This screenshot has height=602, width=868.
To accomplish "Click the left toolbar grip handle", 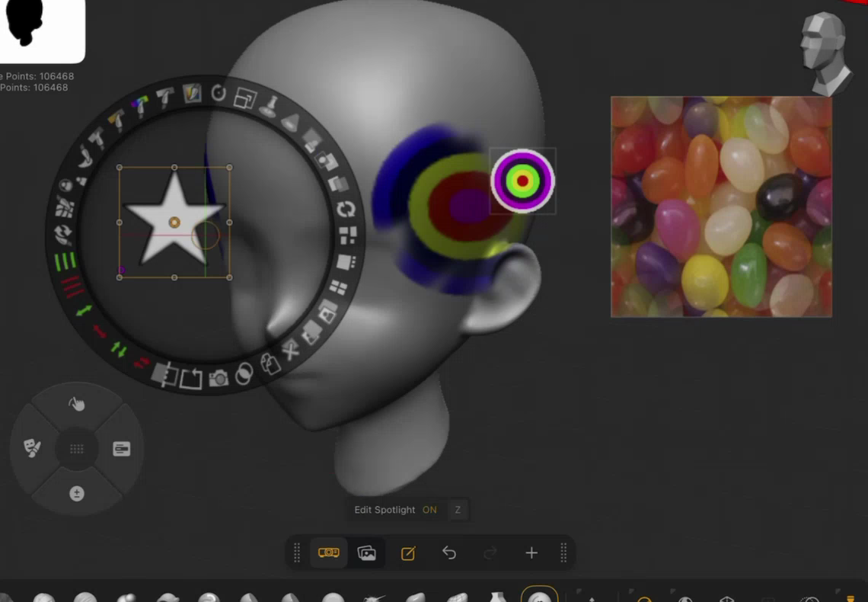I will pos(297,552).
